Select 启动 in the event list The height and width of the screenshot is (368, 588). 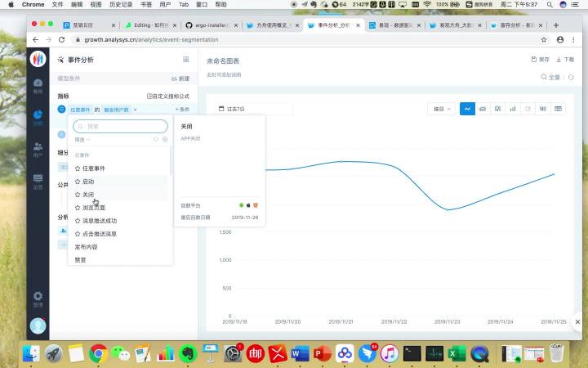tap(88, 182)
